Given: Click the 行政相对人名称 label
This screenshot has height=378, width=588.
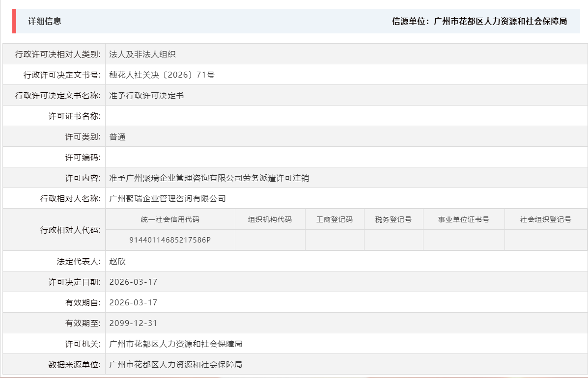Looking at the screenshot, I should 71,198.
